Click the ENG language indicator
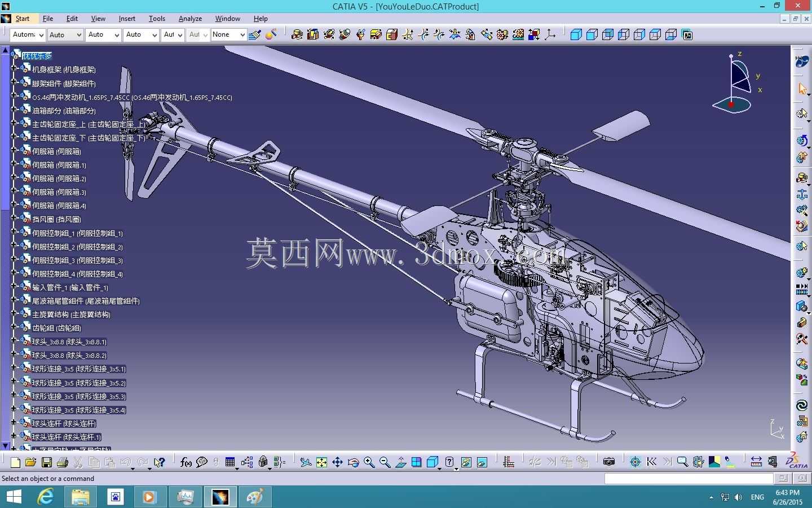812x508 pixels. [757, 497]
